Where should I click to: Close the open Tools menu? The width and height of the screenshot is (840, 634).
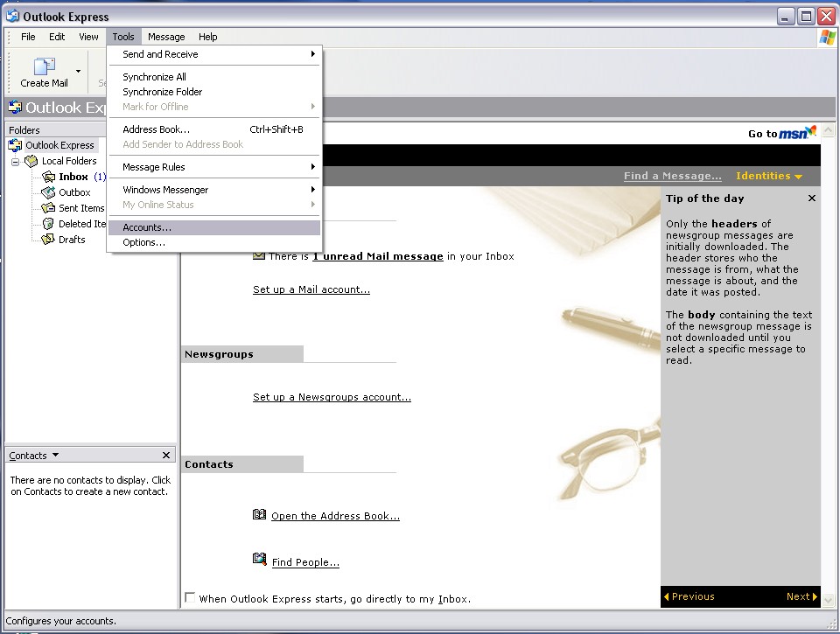(123, 37)
